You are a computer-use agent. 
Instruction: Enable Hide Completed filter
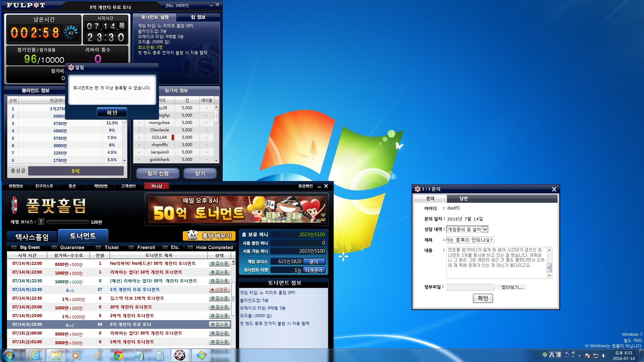tap(210, 247)
